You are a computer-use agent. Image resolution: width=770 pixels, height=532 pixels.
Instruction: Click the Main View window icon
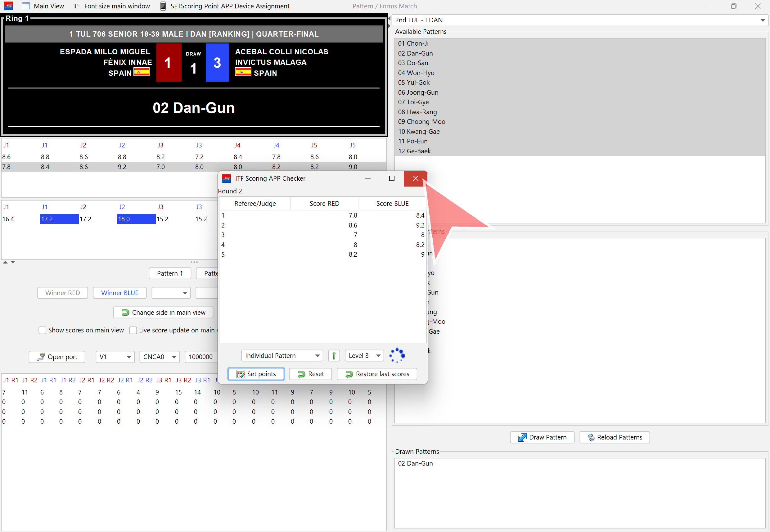coord(26,6)
